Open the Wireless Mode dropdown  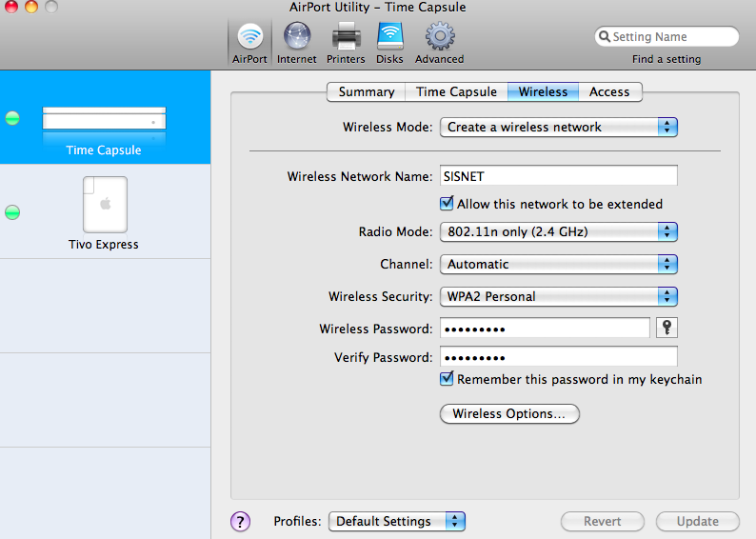coord(559,128)
